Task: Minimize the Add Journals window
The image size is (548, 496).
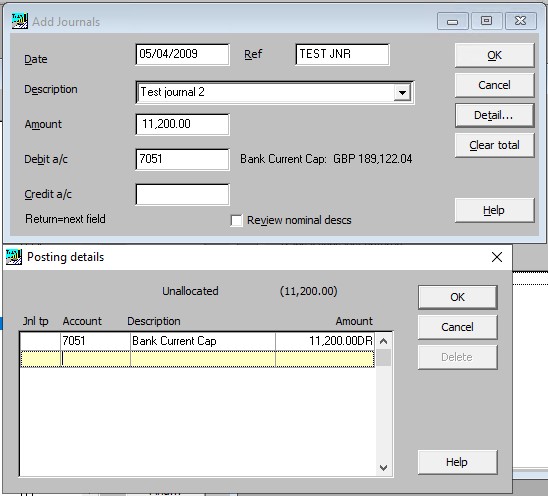Action: (x=452, y=21)
